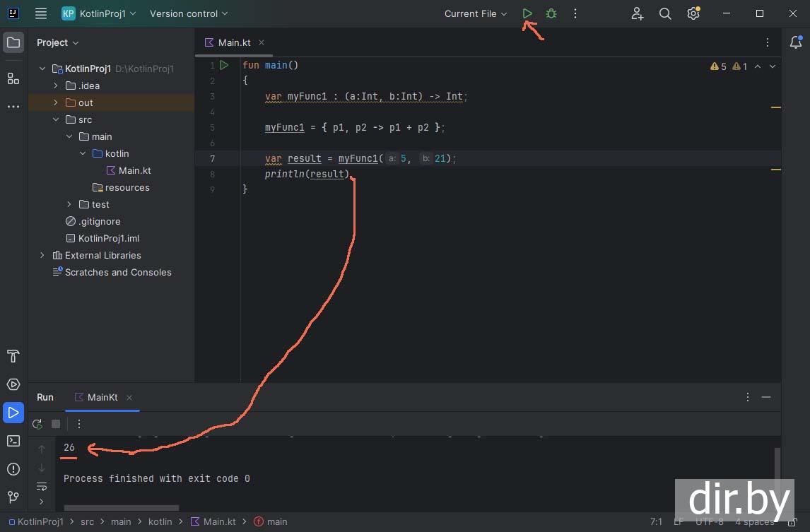This screenshot has width=810, height=532.
Task: Open Main.kt in the project tree
Action: point(134,170)
